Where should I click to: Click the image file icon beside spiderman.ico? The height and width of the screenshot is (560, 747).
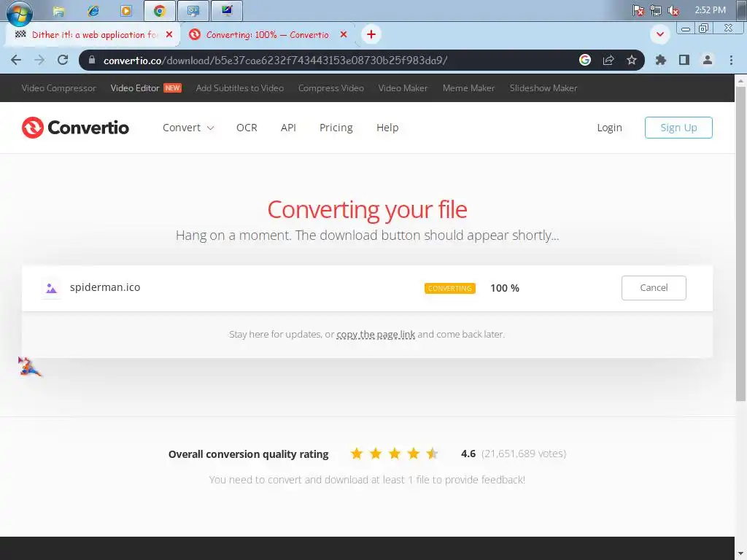pyautogui.click(x=51, y=288)
